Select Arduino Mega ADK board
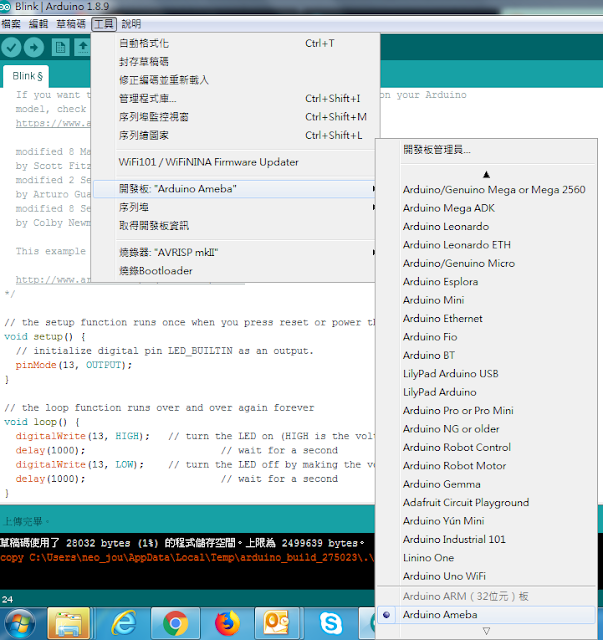The height and width of the screenshot is (640, 603). point(486,208)
